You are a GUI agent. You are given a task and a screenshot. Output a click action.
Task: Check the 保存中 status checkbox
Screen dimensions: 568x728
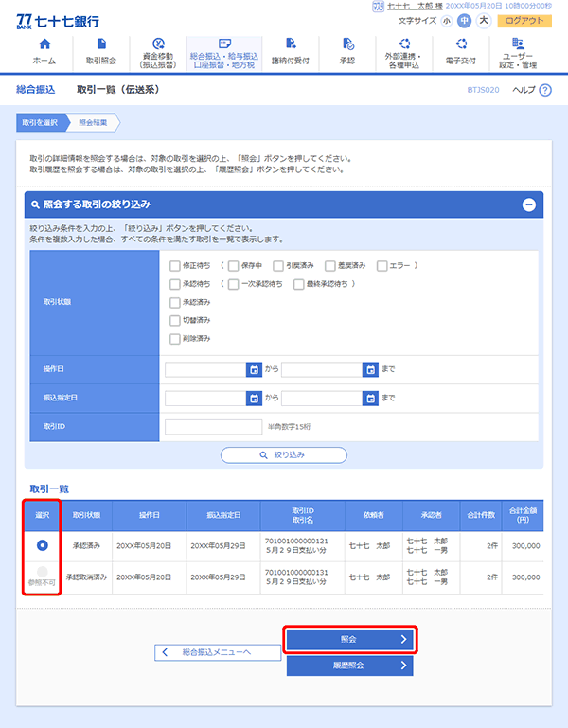click(x=233, y=266)
